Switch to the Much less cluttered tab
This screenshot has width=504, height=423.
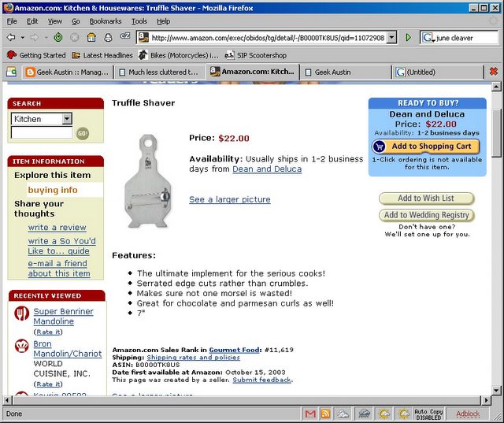(x=159, y=72)
